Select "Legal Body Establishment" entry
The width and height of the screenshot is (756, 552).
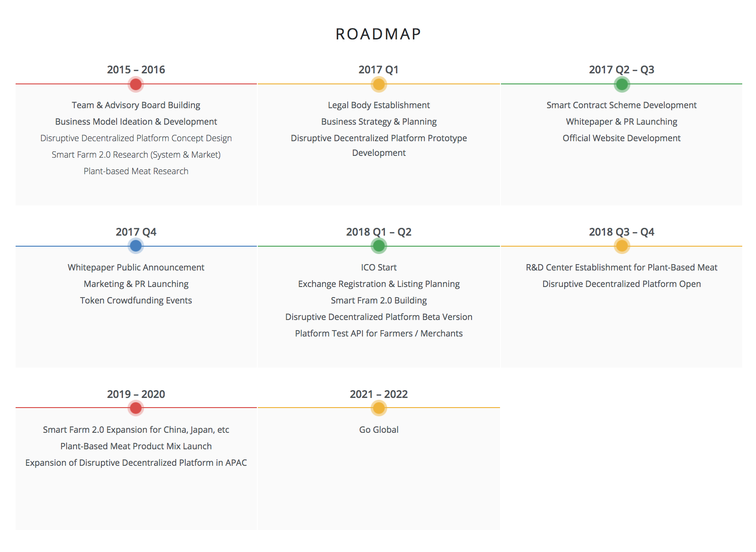click(x=379, y=105)
